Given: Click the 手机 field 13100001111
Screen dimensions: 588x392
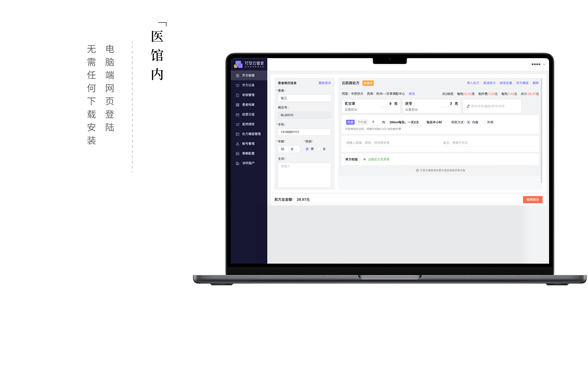Looking at the screenshot, I should (304, 132).
